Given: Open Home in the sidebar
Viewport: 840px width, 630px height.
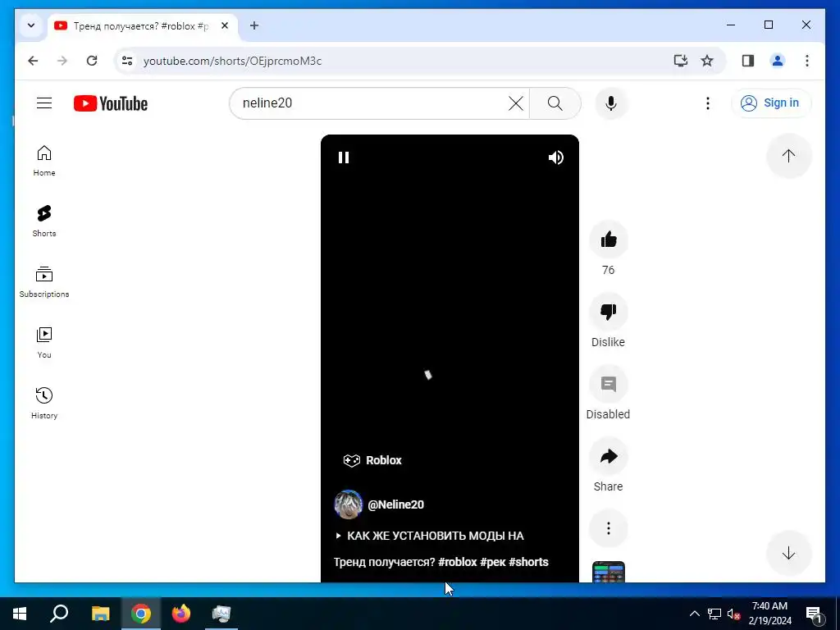Looking at the screenshot, I should point(44,161).
